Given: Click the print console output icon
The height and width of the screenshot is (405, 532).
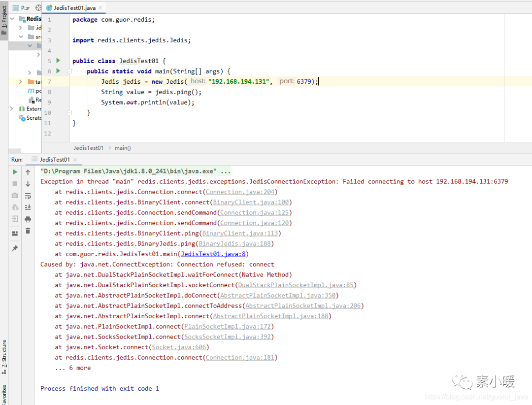Looking at the screenshot, I should tap(28, 219).
